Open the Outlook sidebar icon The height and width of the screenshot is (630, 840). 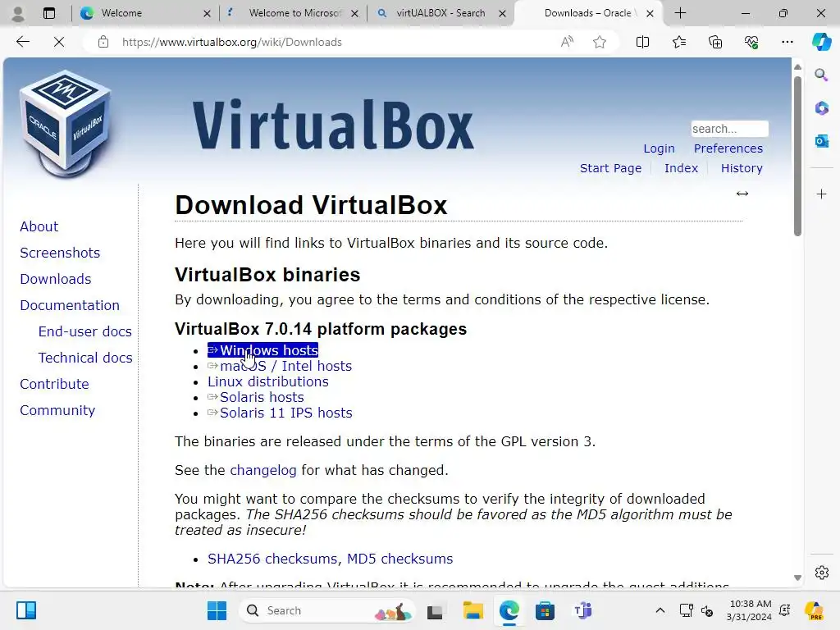click(x=821, y=141)
